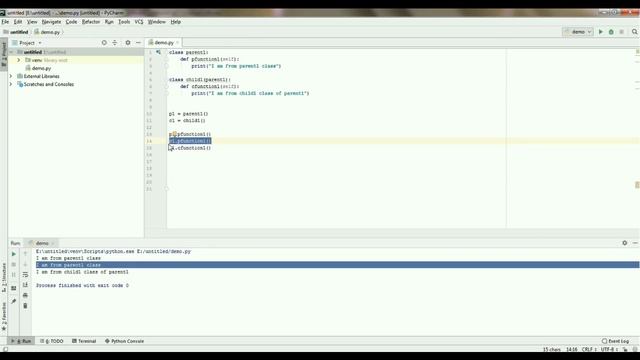Viewport: 640px width, 360px height.
Task: Hide the Run panel with the minus icon
Action: pyautogui.click(x=635, y=243)
